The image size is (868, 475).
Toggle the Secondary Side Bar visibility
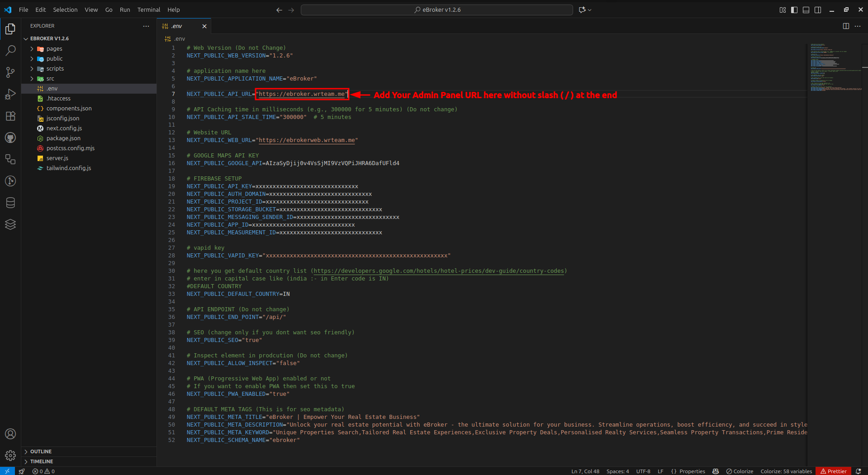pos(818,9)
